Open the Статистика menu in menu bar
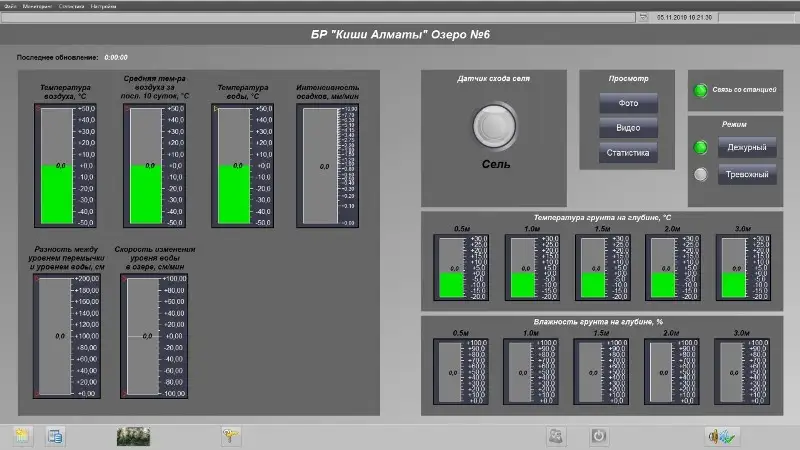This screenshot has width=800, height=450. coord(71,6)
